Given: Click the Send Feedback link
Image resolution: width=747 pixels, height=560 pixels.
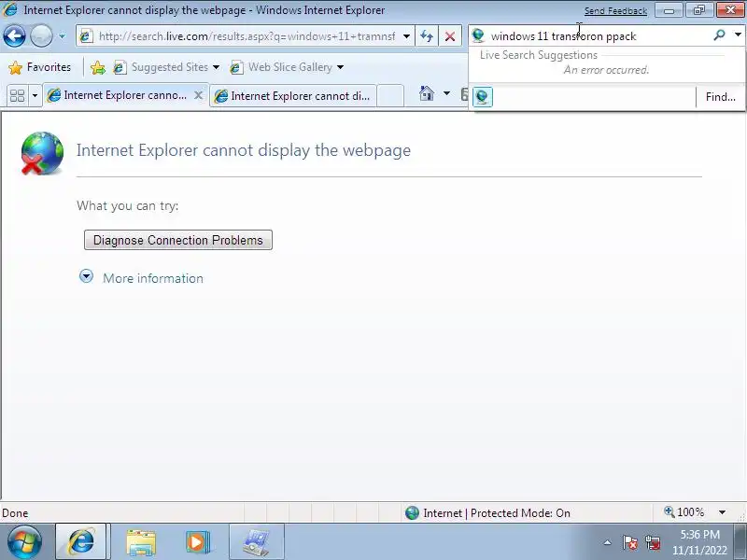Looking at the screenshot, I should click(x=615, y=11).
